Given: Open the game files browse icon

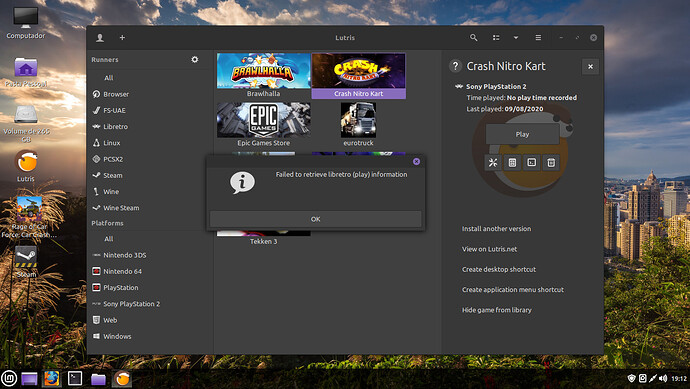Looking at the screenshot, I should pos(512,163).
